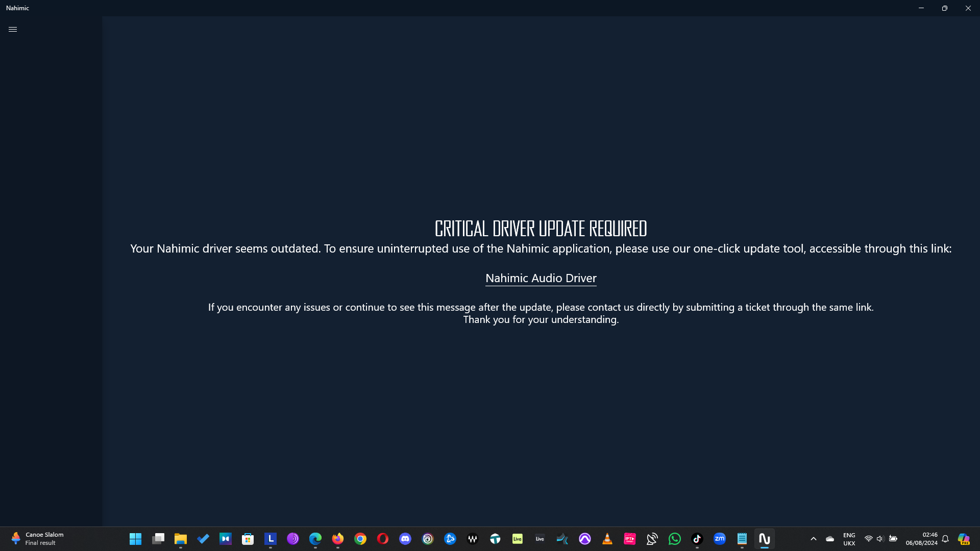Click the Nahimic icon in the taskbar
This screenshot has width=980, height=551.
[764, 539]
